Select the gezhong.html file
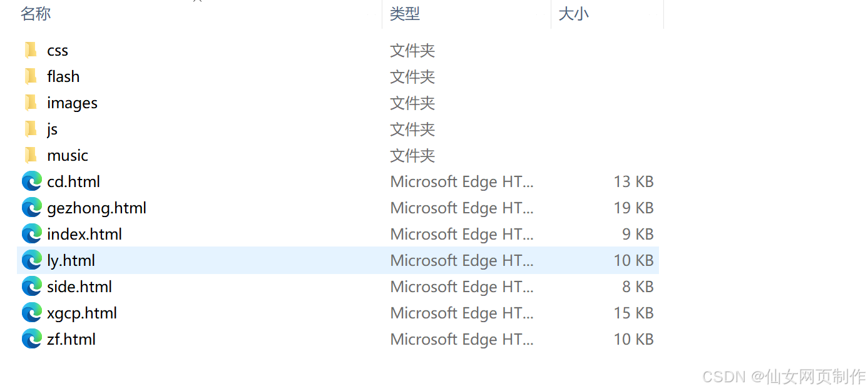868x391 pixels. pos(96,207)
